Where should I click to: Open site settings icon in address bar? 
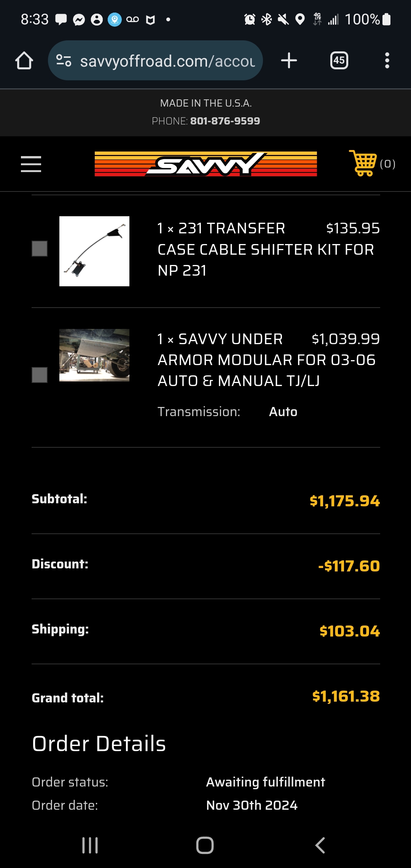(64, 61)
